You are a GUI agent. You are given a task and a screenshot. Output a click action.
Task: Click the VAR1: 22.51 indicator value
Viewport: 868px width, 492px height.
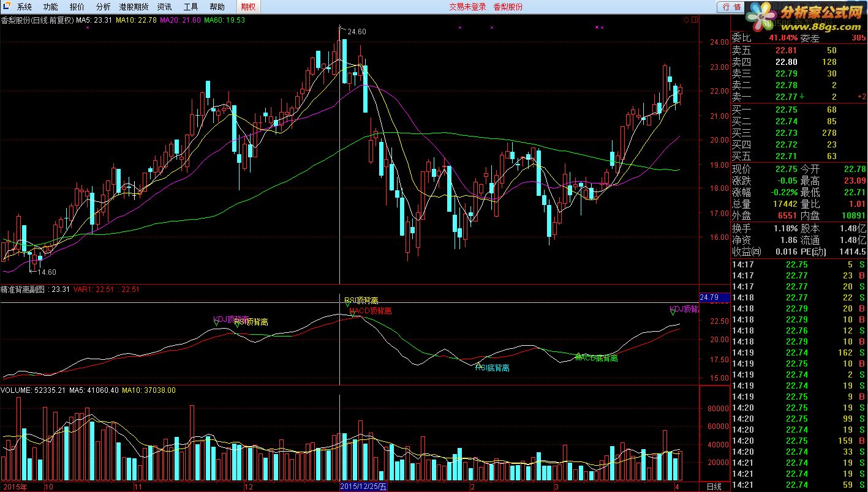coord(94,289)
